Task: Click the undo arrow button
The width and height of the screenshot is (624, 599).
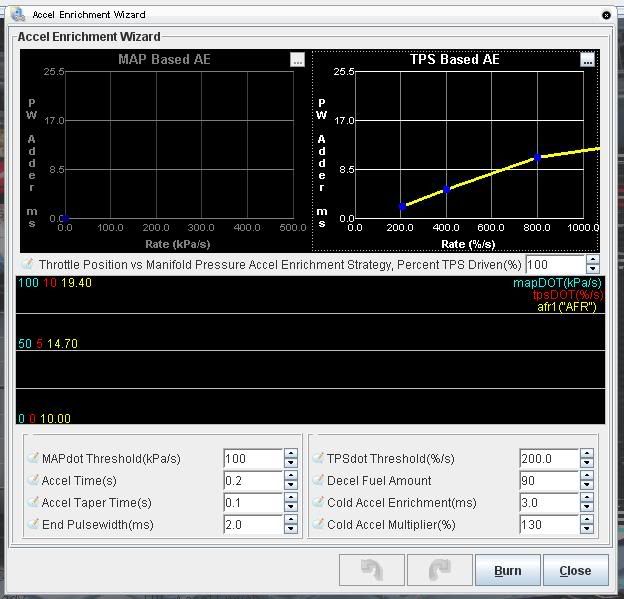Action: click(372, 570)
